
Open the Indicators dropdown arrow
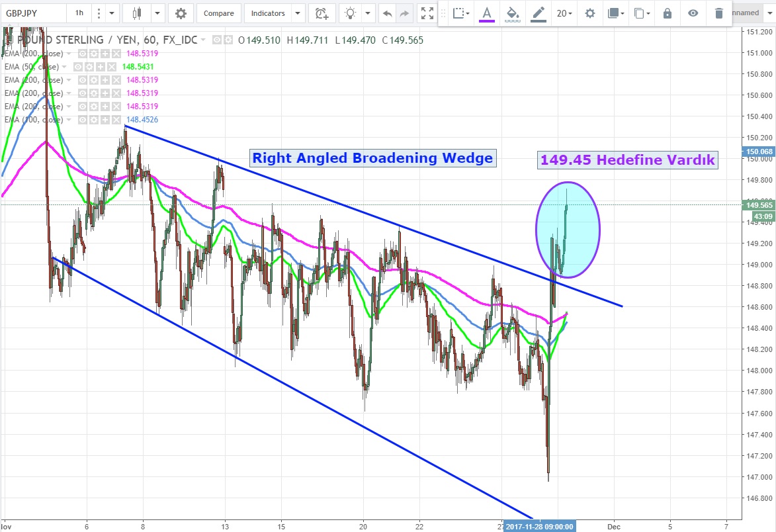[297, 13]
